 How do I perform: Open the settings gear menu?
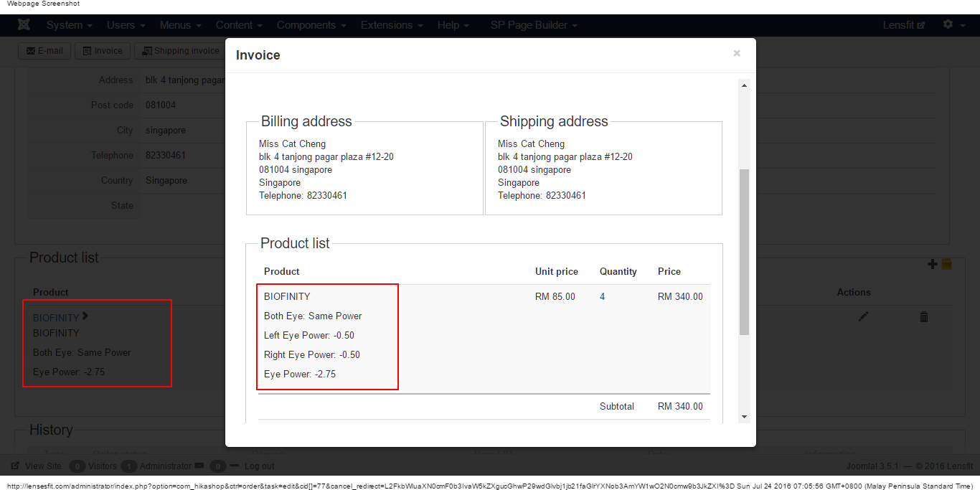coord(952,24)
